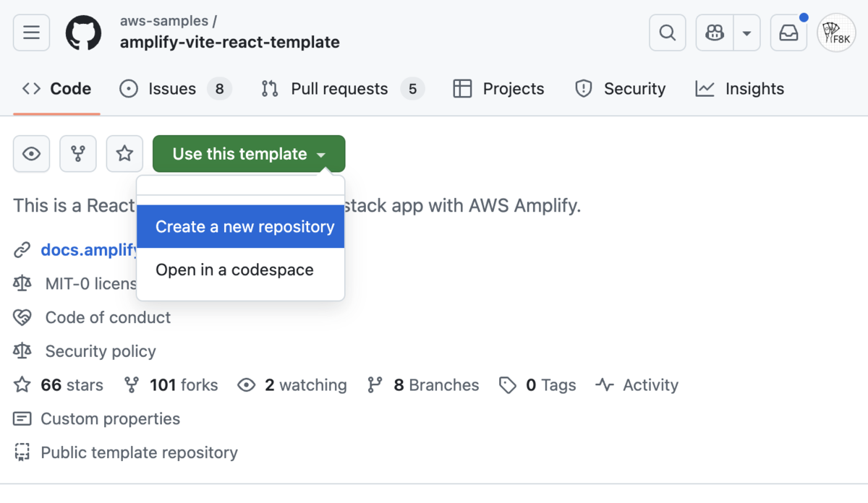Image resolution: width=868 pixels, height=503 pixels.
Task: Open the Security tab
Action: (x=620, y=89)
